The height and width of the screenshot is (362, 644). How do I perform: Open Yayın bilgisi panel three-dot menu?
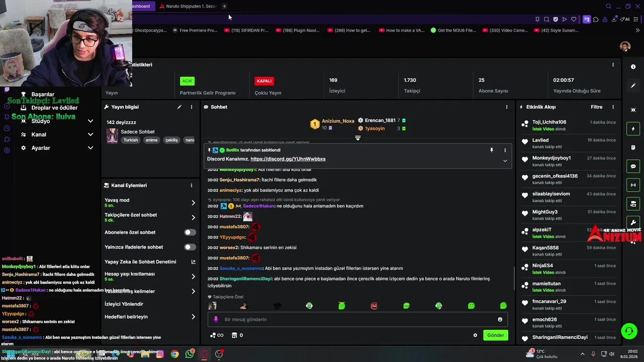(191, 107)
